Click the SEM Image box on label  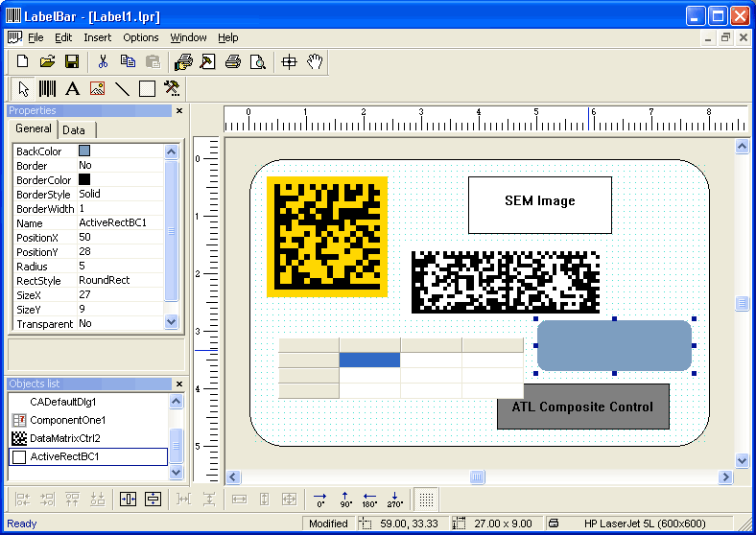(540, 205)
